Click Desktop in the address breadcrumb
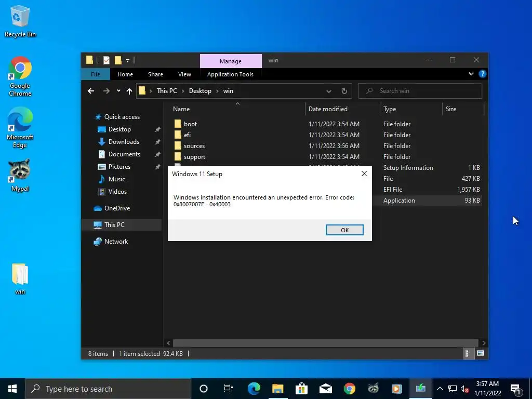Viewport: 532px width, 399px height. pyautogui.click(x=200, y=91)
